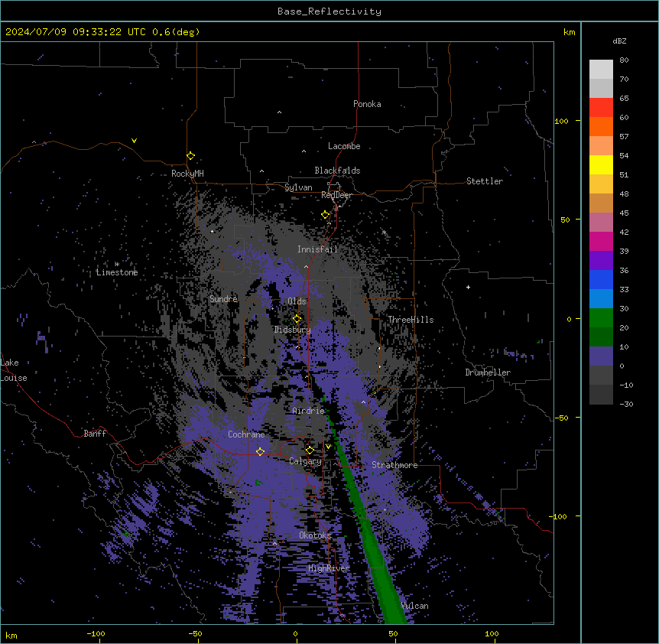659x644 pixels.
Task: Click the Base_Reflectivity title
Action: click(x=329, y=11)
